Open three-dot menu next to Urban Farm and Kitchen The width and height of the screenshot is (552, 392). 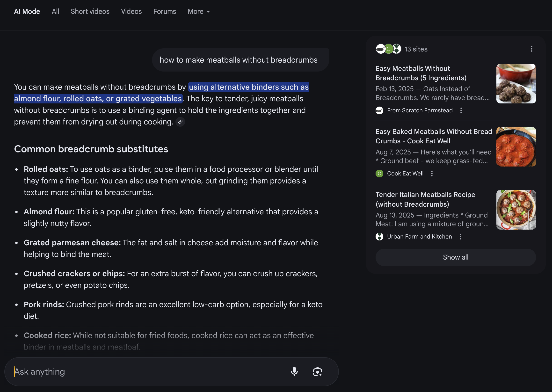(460, 237)
